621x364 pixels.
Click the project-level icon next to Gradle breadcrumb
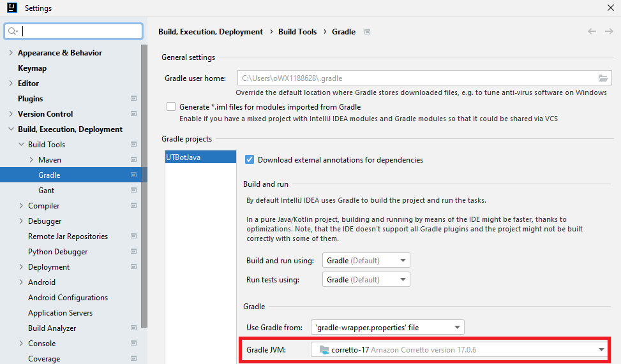pyautogui.click(x=368, y=32)
